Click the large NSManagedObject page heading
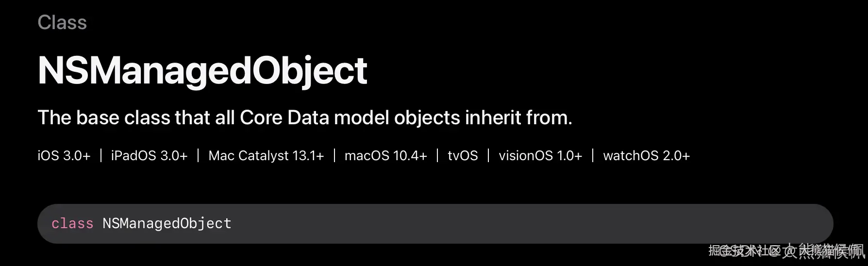Image resolution: width=868 pixels, height=266 pixels. (x=202, y=71)
